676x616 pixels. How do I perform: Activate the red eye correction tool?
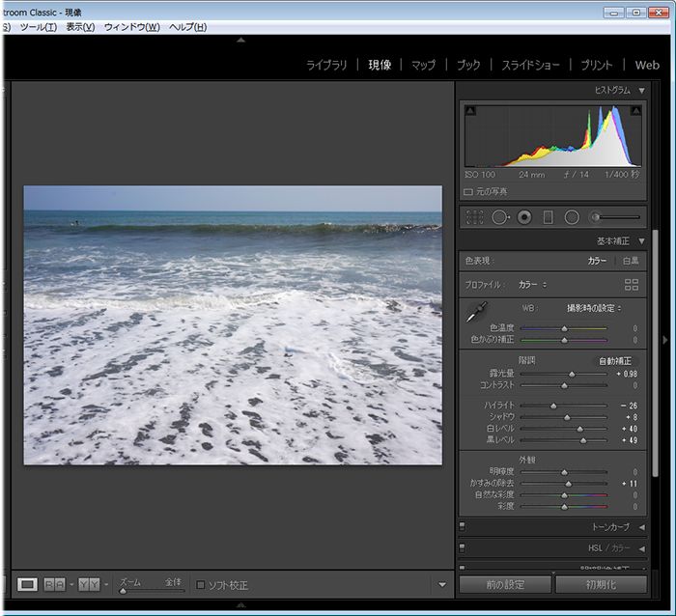click(x=524, y=217)
